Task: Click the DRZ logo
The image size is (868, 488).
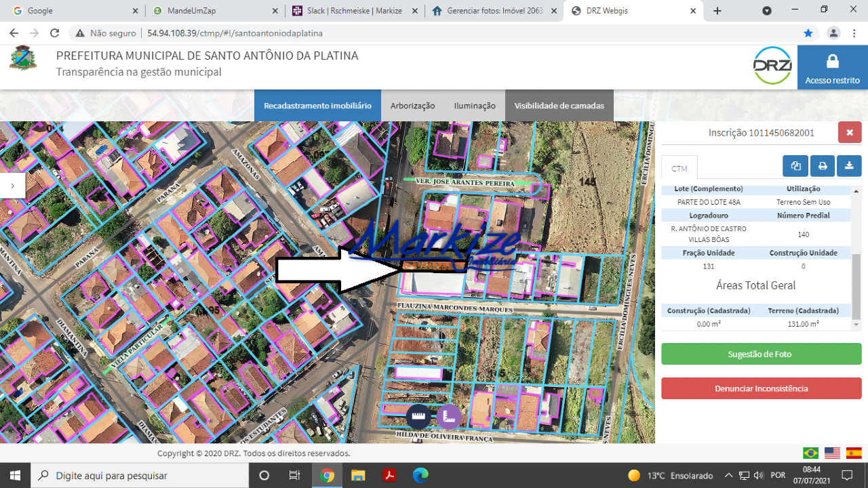Action: click(x=772, y=66)
